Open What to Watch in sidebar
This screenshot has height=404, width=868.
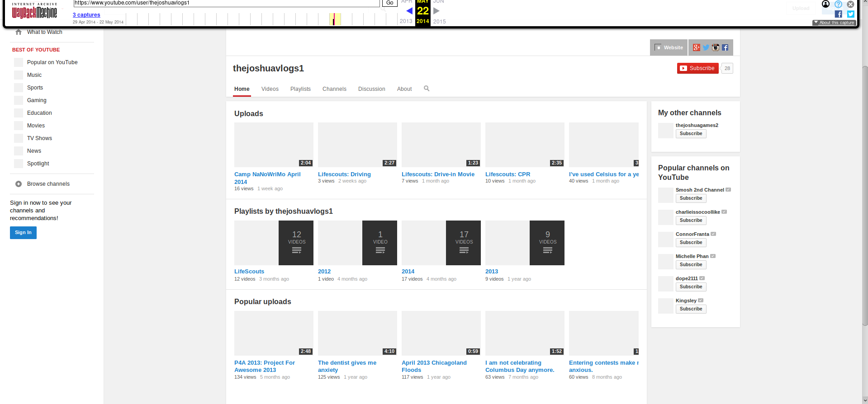(45, 32)
